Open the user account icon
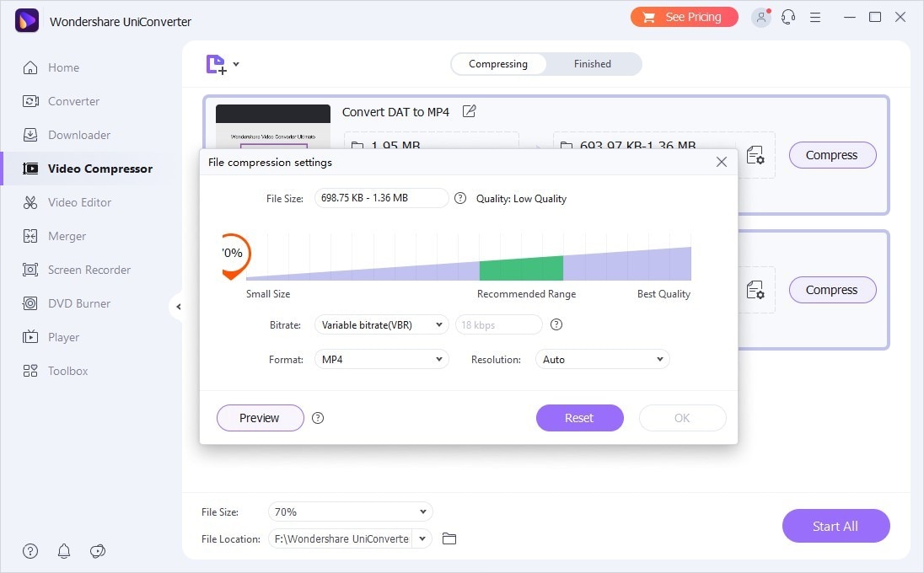Image resolution: width=924 pixels, height=573 pixels. click(760, 17)
